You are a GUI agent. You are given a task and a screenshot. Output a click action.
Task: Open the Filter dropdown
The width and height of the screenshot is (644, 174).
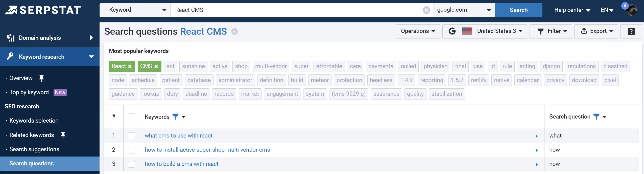tap(551, 31)
